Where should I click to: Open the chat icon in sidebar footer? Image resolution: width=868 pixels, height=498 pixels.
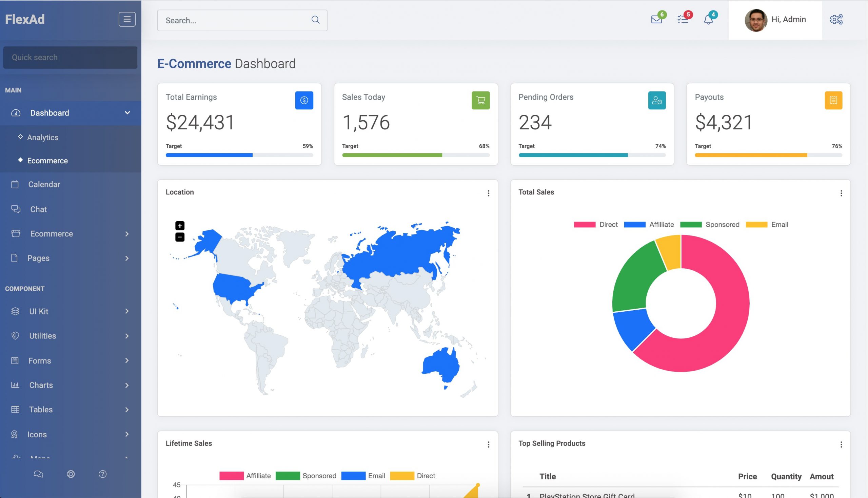pos(38,474)
